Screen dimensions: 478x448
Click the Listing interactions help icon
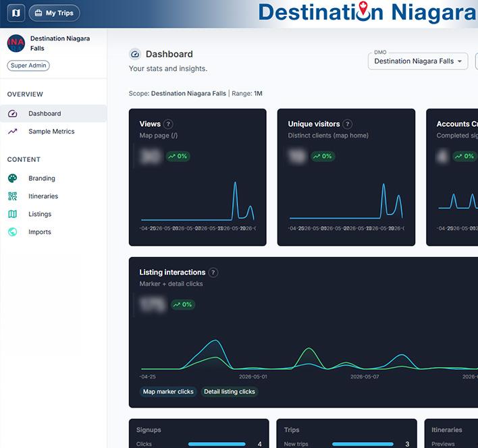click(213, 273)
